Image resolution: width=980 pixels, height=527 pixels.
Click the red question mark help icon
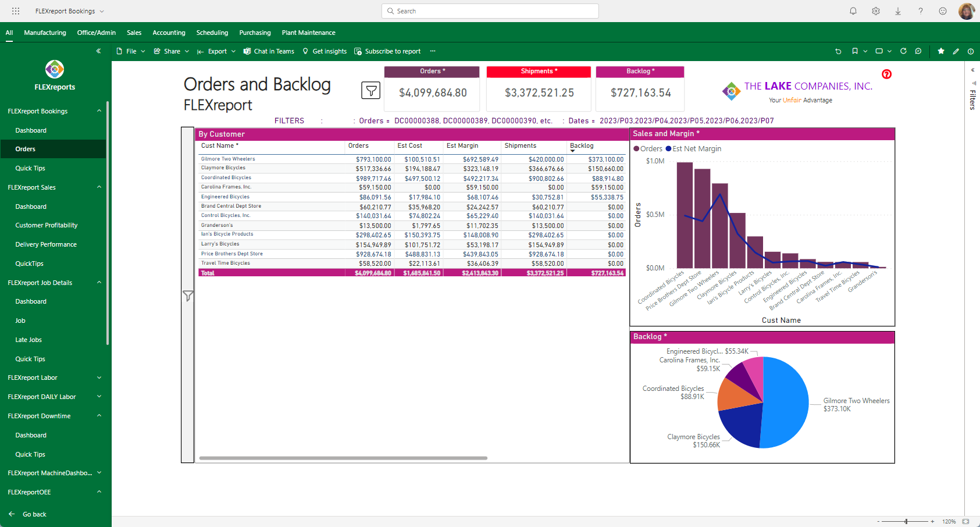pyautogui.click(x=886, y=74)
